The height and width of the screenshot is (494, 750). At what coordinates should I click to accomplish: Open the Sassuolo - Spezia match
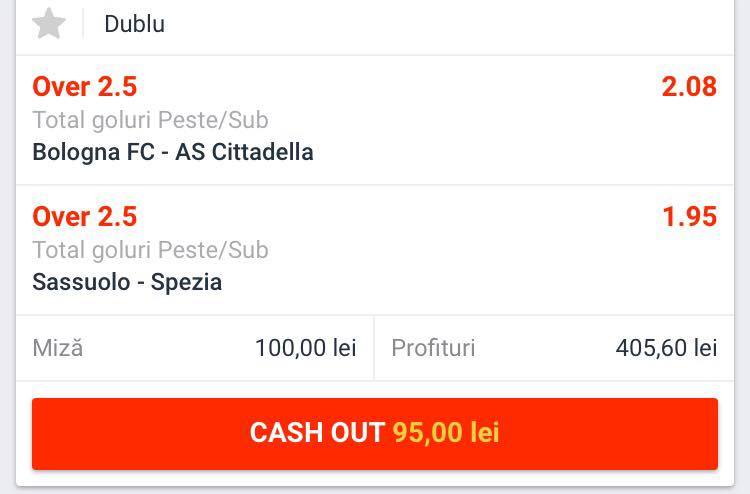click(127, 282)
